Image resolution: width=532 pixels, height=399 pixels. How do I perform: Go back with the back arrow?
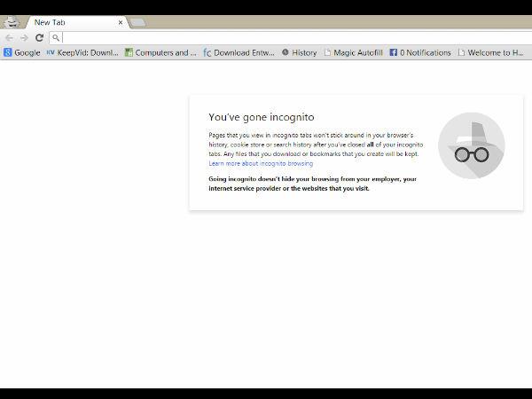tap(10, 38)
